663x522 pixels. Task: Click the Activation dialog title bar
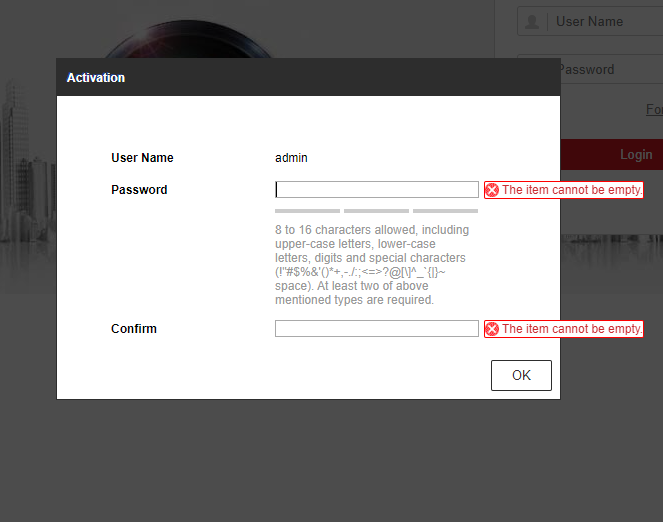tap(308, 77)
